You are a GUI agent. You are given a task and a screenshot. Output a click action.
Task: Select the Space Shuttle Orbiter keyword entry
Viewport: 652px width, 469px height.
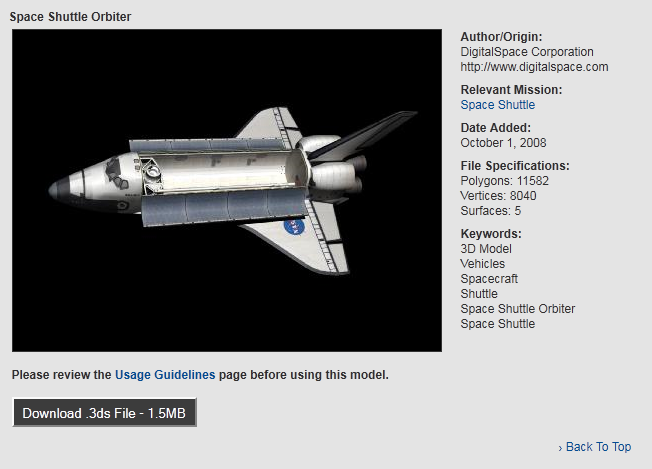click(517, 309)
